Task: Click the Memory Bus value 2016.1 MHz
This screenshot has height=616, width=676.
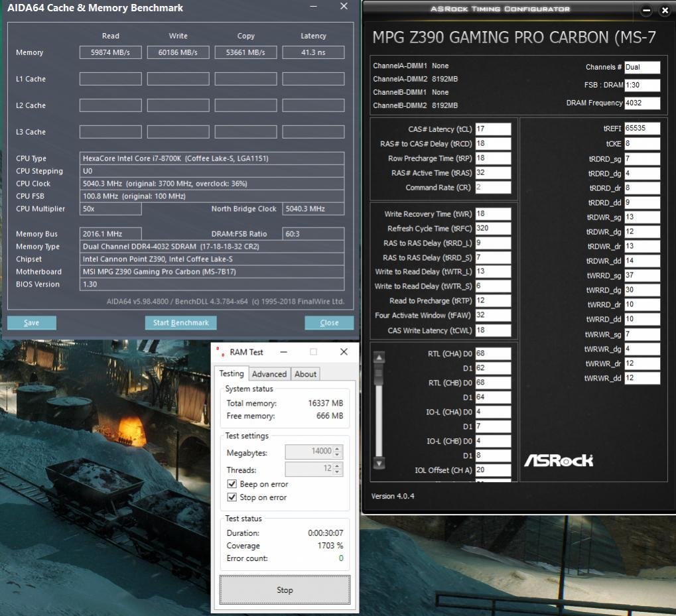Action: [x=110, y=234]
